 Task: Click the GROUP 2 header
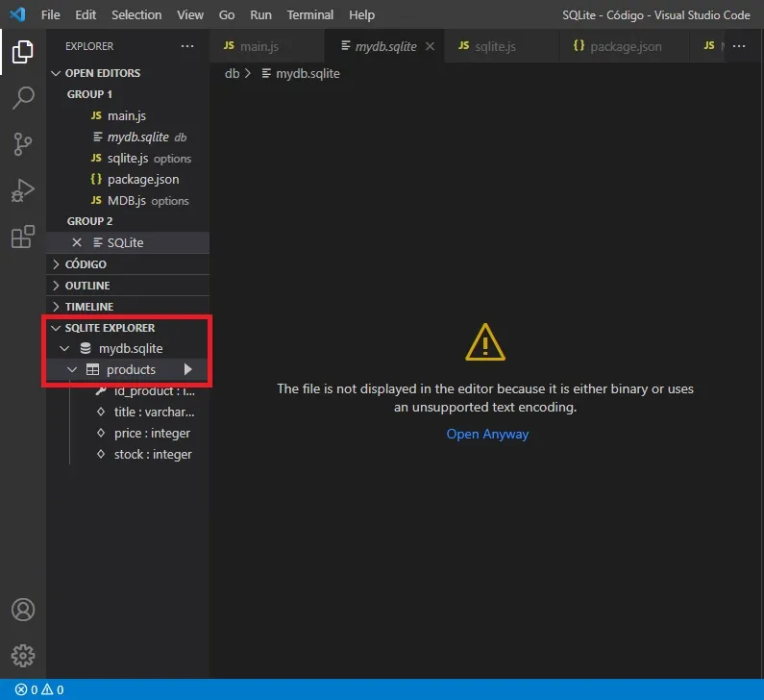click(89, 221)
